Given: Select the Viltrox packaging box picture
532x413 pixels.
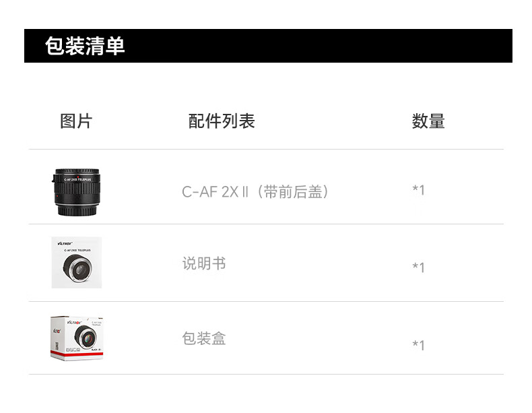Looking at the screenshot, I should 77,338.
